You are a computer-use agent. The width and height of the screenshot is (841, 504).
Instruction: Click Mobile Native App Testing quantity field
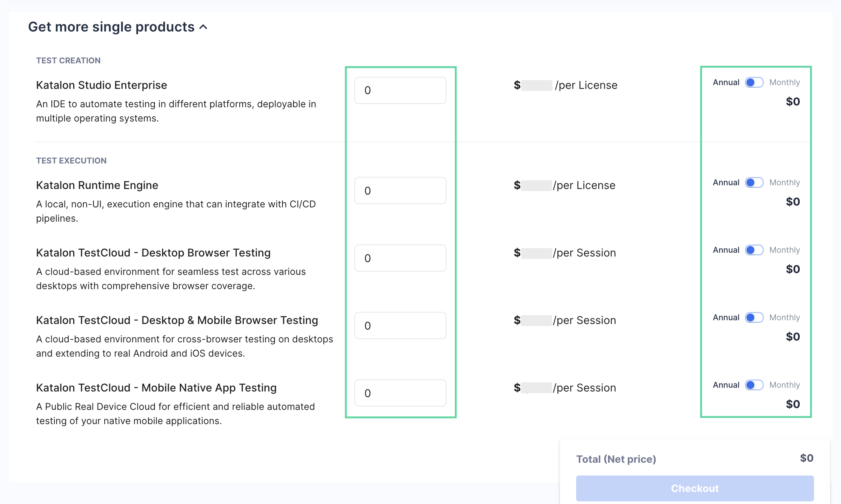(x=400, y=393)
